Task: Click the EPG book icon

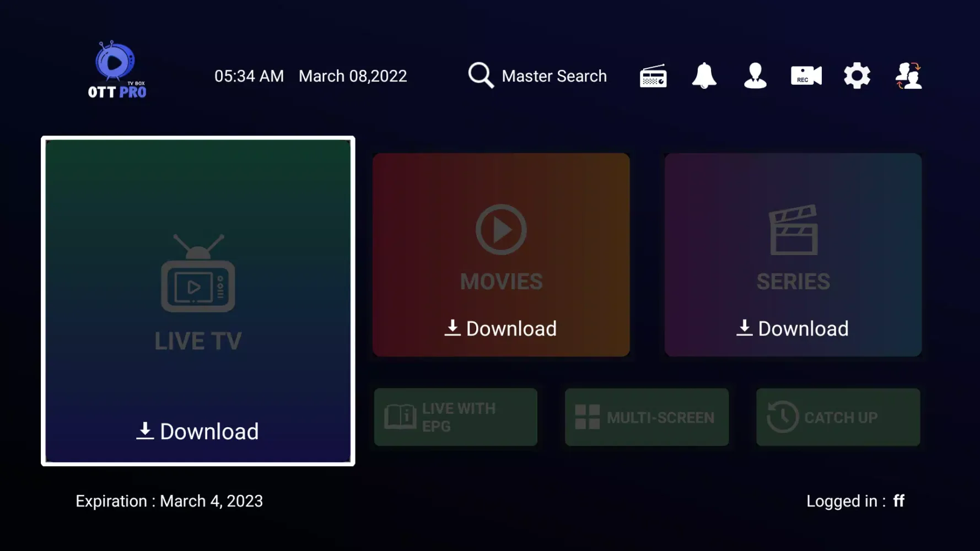Action: pyautogui.click(x=400, y=417)
